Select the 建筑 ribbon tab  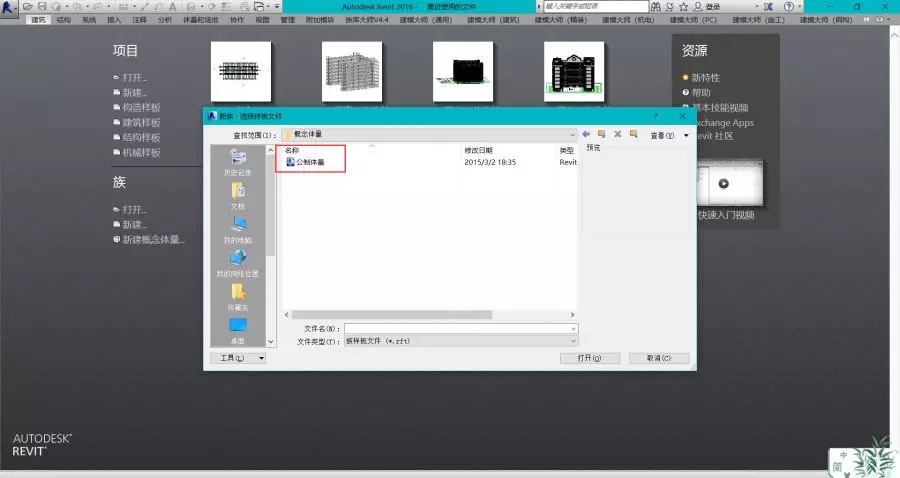[x=38, y=20]
